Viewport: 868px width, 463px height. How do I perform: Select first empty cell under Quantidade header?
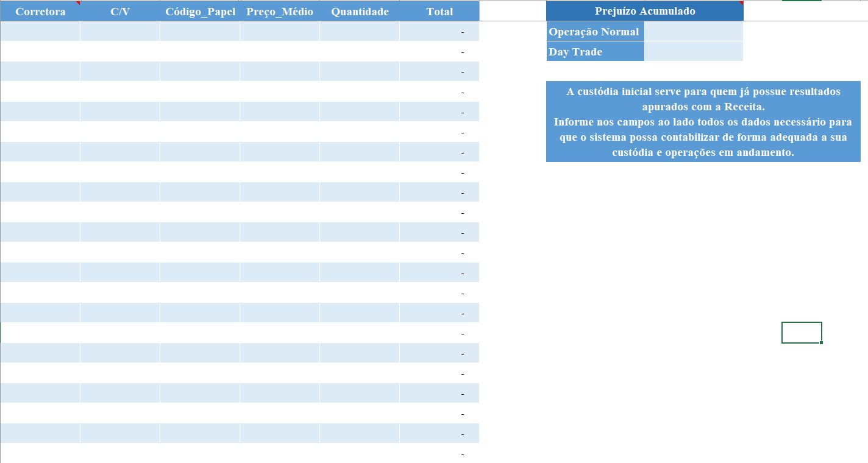tap(360, 32)
